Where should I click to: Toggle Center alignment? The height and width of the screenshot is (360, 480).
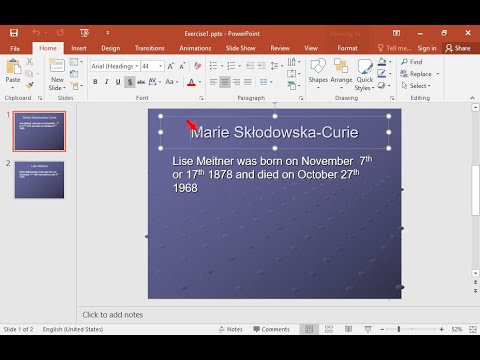click(x=225, y=82)
